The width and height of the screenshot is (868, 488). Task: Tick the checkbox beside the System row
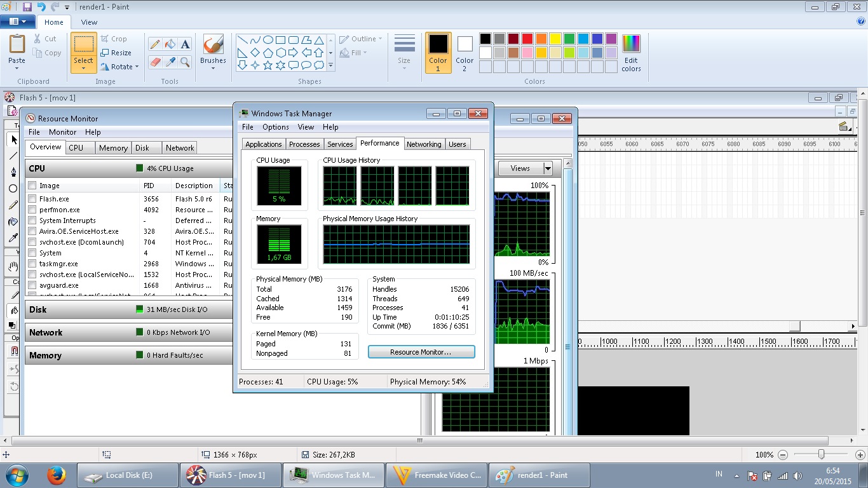(32, 253)
